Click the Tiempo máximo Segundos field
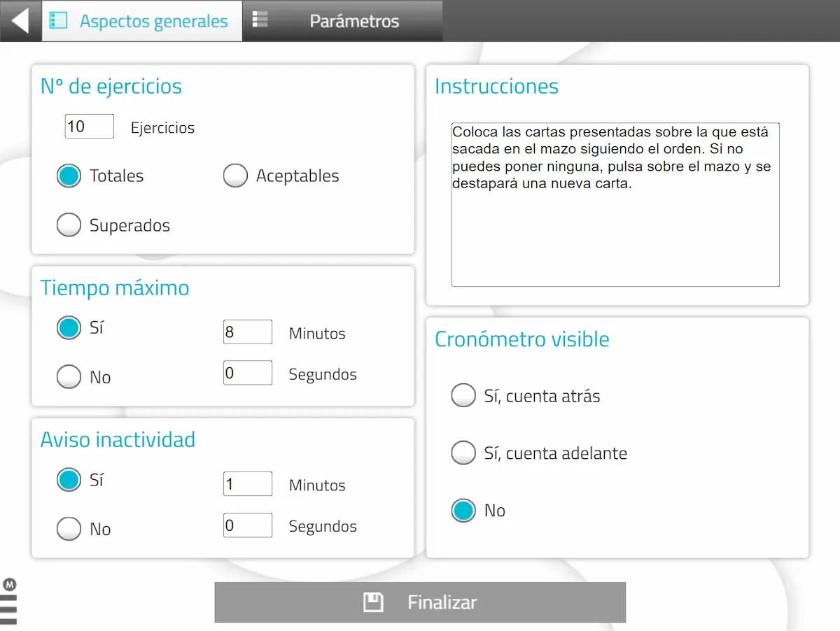This screenshot has height=631, width=840. [x=248, y=373]
